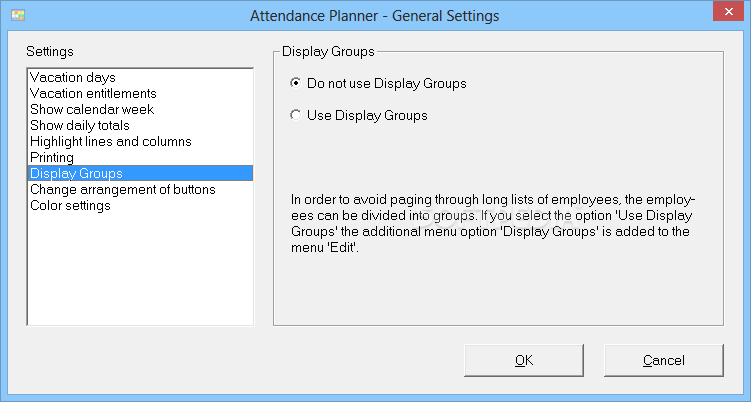Open Change arrangement of buttons setting

[140, 189]
